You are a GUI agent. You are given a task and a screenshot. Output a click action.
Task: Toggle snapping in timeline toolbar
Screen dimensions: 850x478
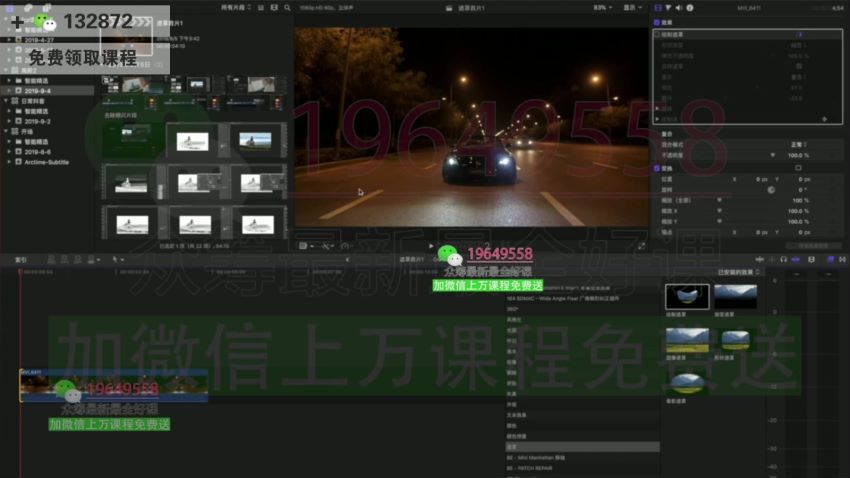(x=795, y=260)
